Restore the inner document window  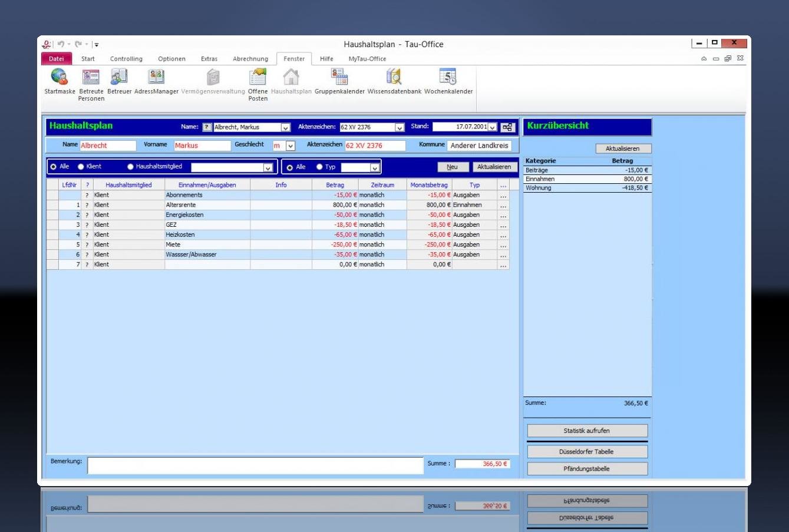point(728,59)
